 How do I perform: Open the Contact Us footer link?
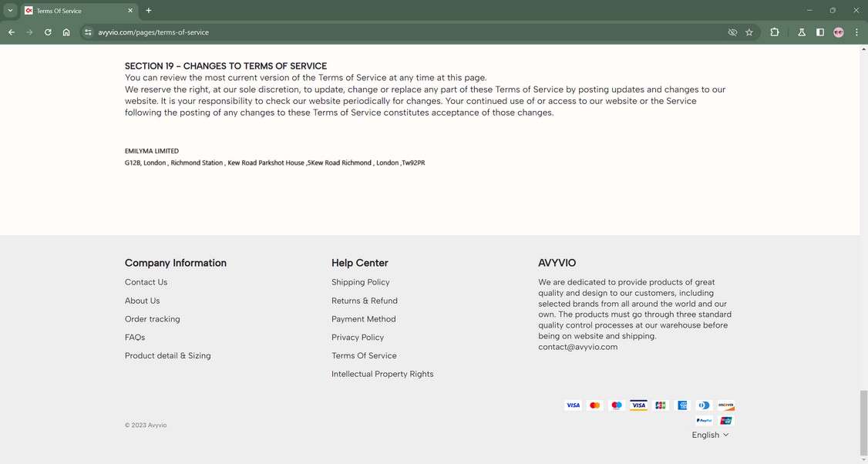[x=146, y=282]
